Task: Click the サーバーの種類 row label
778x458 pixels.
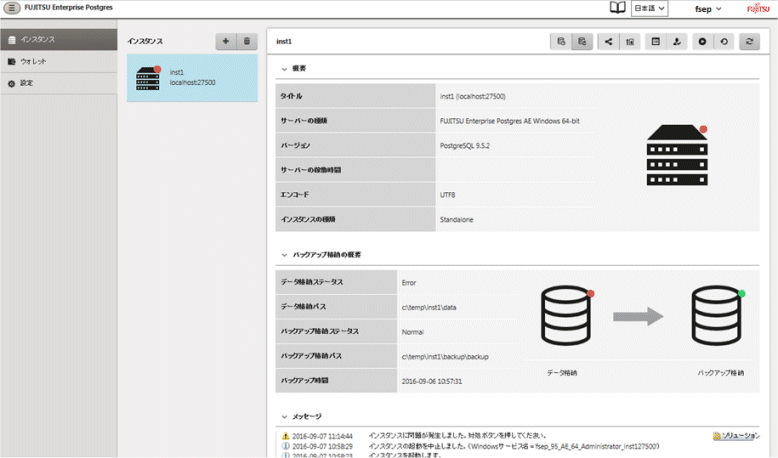Action: pos(304,121)
